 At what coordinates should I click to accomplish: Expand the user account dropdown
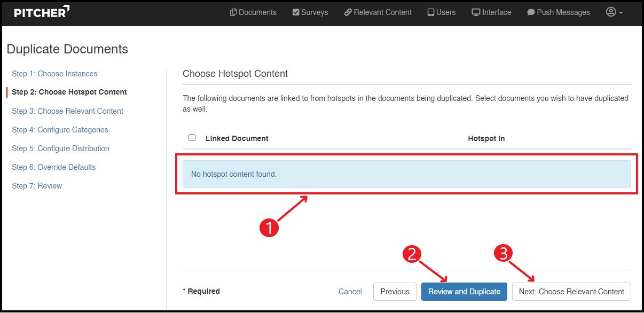coord(615,12)
